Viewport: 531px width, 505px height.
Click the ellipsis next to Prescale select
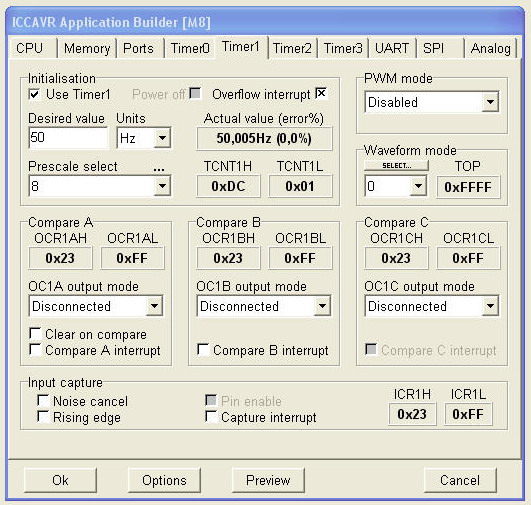(x=159, y=168)
